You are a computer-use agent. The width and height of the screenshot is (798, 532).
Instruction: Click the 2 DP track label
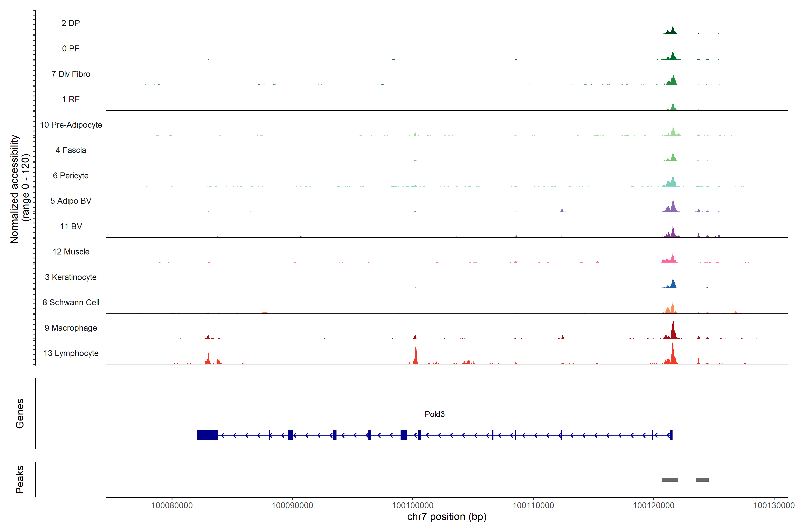(x=70, y=23)
